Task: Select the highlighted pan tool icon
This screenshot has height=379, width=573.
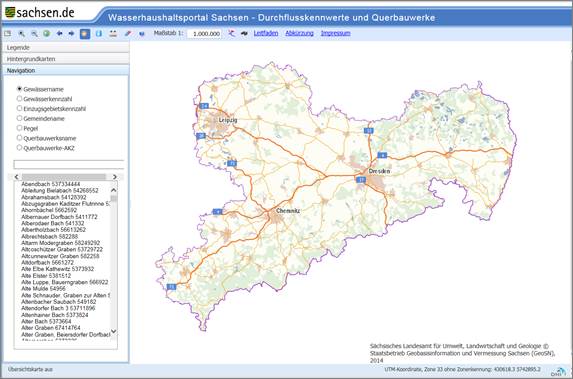Action: (x=85, y=34)
